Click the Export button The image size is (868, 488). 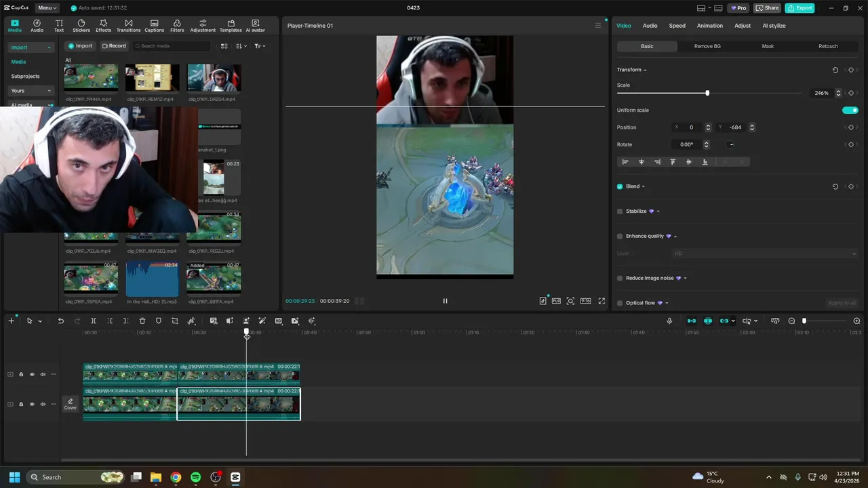tap(800, 8)
